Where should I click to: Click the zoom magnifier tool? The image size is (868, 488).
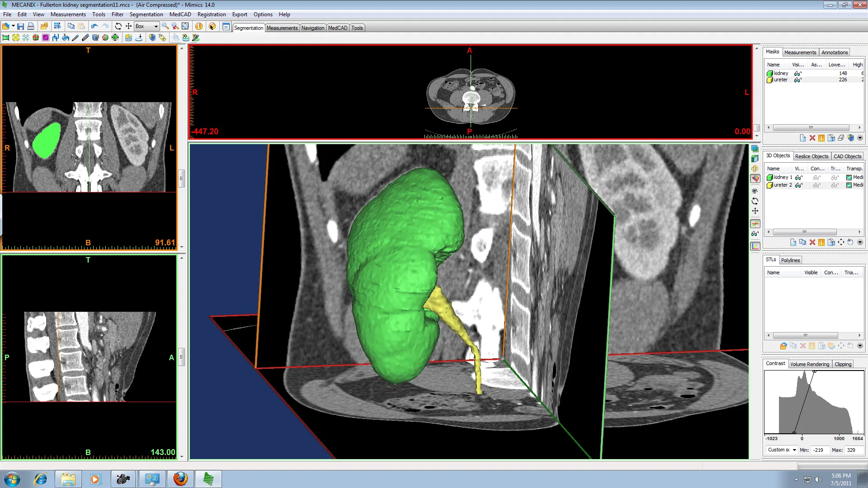coord(165,26)
